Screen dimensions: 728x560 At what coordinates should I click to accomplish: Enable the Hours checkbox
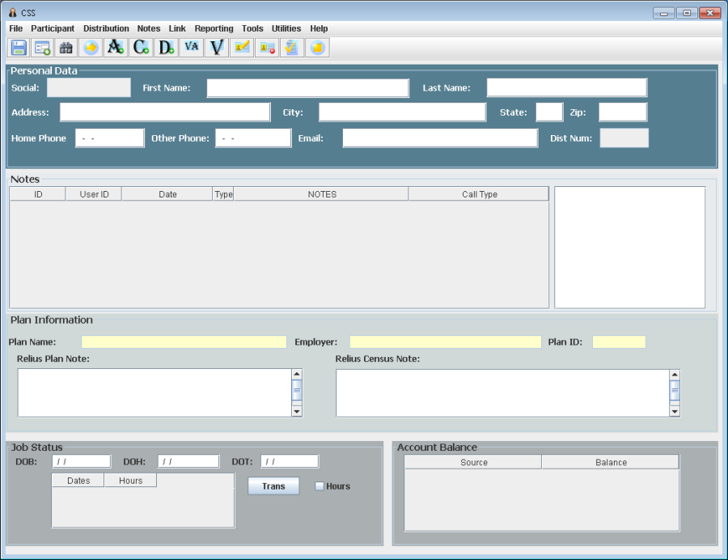coord(320,486)
